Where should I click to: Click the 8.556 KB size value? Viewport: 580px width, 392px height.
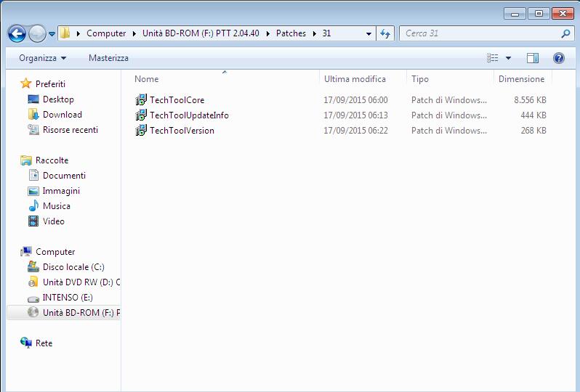click(x=530, y=100)
